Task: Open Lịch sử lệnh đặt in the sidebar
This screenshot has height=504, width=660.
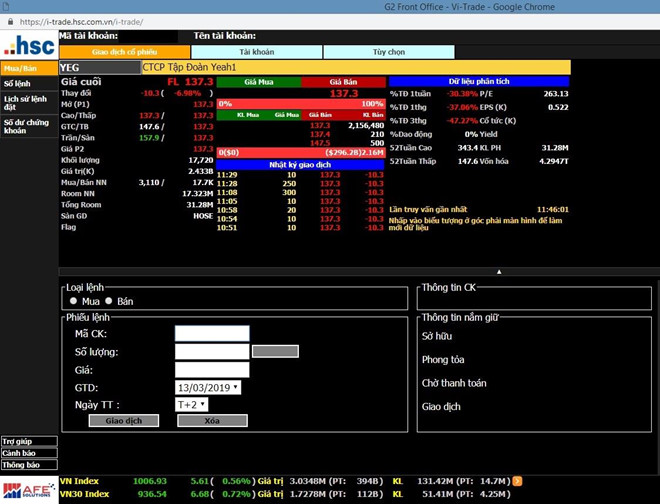Action: [x=25, y=104]
